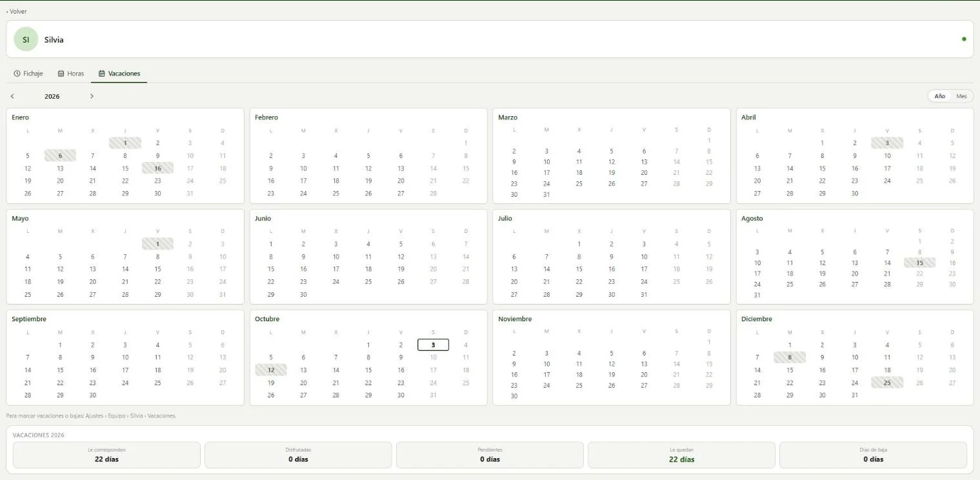Image resolution: width=980 pixels, height=480 pixels.
Task: Switch the calendar view to Mes
Action: click(961, 96)
